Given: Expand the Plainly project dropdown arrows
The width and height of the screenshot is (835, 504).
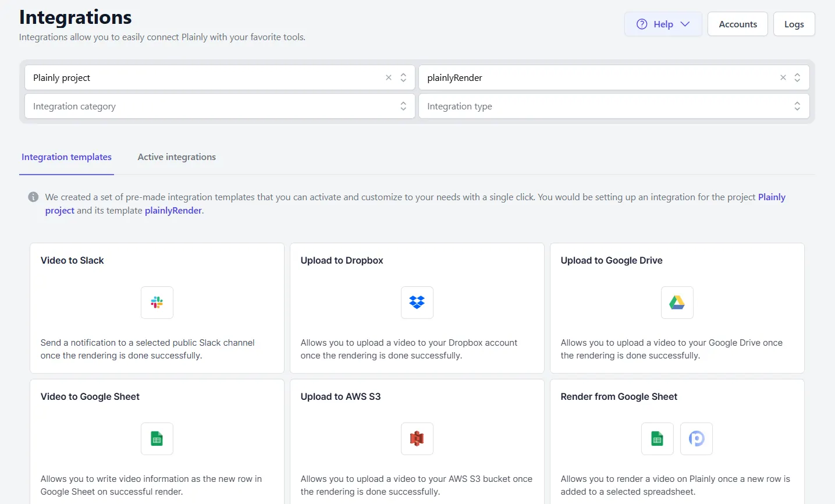Looking at the screenshot, I should click(403, 77).
